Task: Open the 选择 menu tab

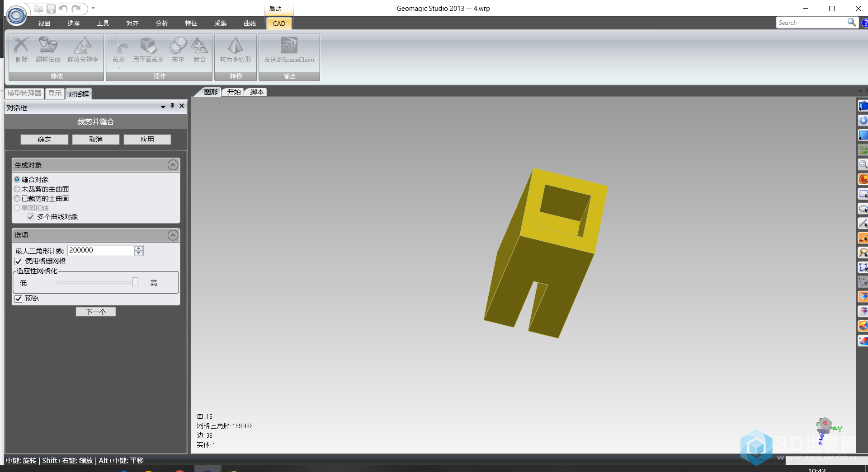Action: [74, 23]
